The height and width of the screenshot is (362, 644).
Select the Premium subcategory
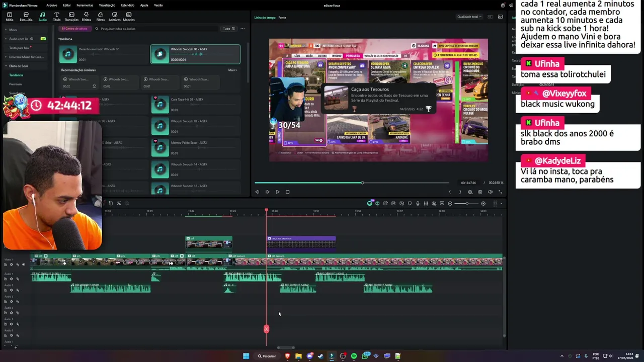[16, 84]
